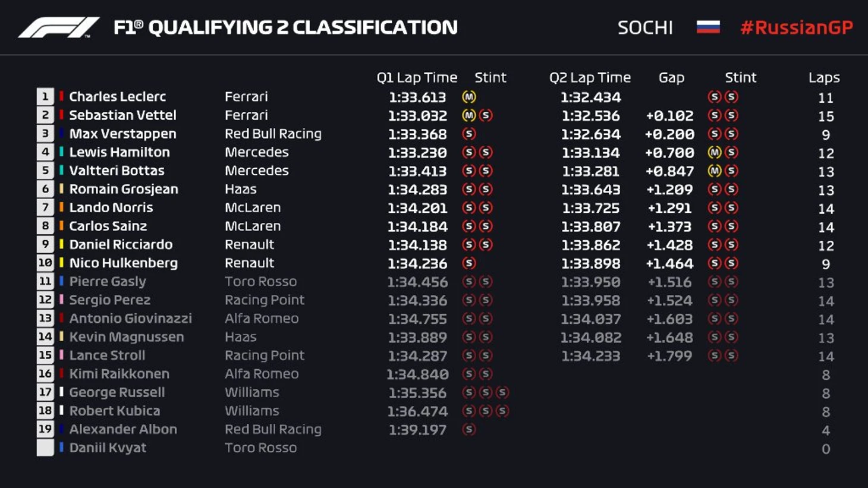The height and width of the screenshot is (488, 868).
Task: Click the Russian flag icon
Action: [707, 27]
